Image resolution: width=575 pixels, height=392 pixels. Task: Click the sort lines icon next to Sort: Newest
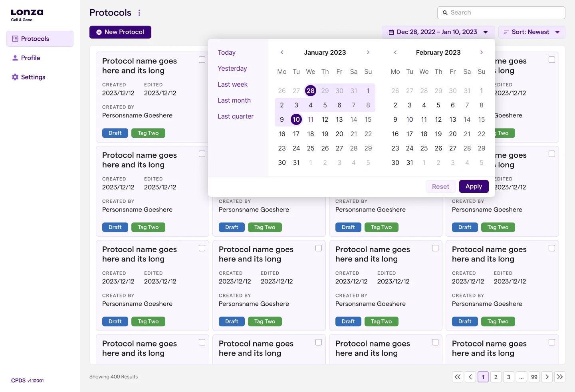[506, 32]
